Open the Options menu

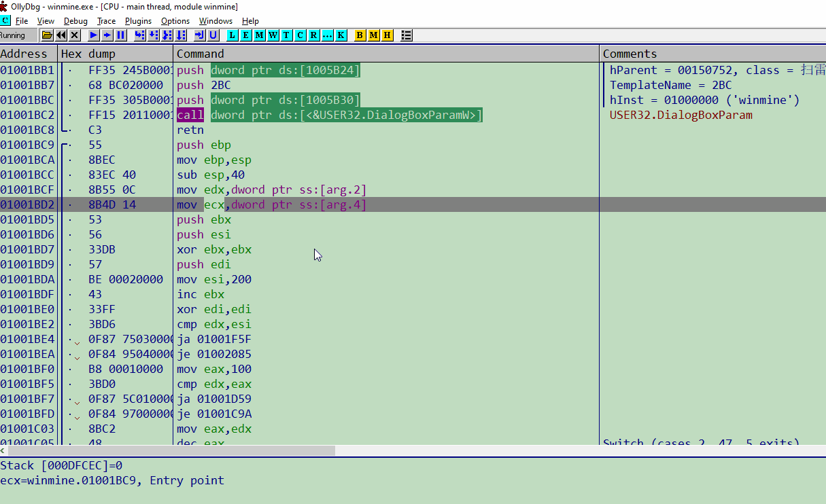[x=175, y=21]
